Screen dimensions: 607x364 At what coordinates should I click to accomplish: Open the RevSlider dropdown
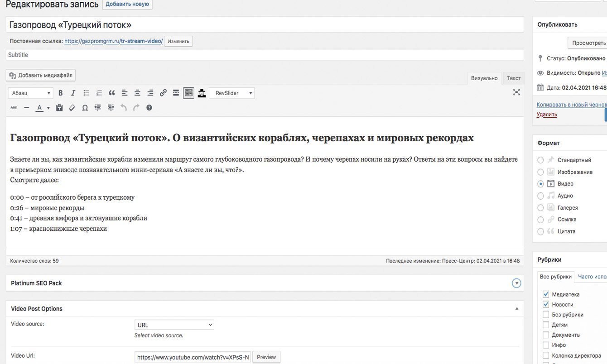[231, 93]
